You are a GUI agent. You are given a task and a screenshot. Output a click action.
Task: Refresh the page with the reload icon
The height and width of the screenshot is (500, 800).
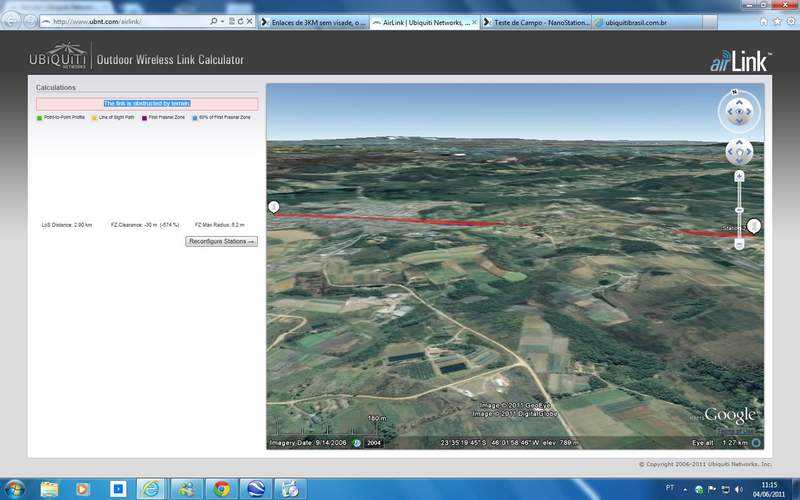click(x=240, y=21)
